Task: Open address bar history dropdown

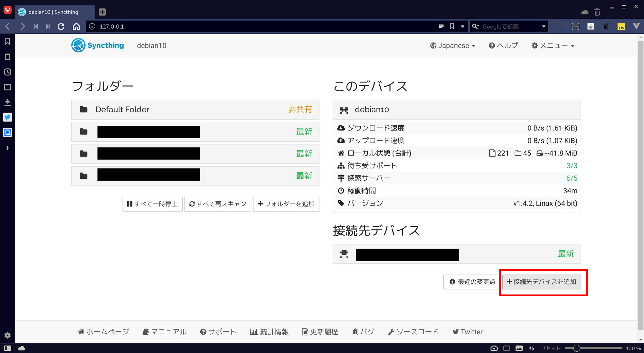Action: click(x=462, y=26)
